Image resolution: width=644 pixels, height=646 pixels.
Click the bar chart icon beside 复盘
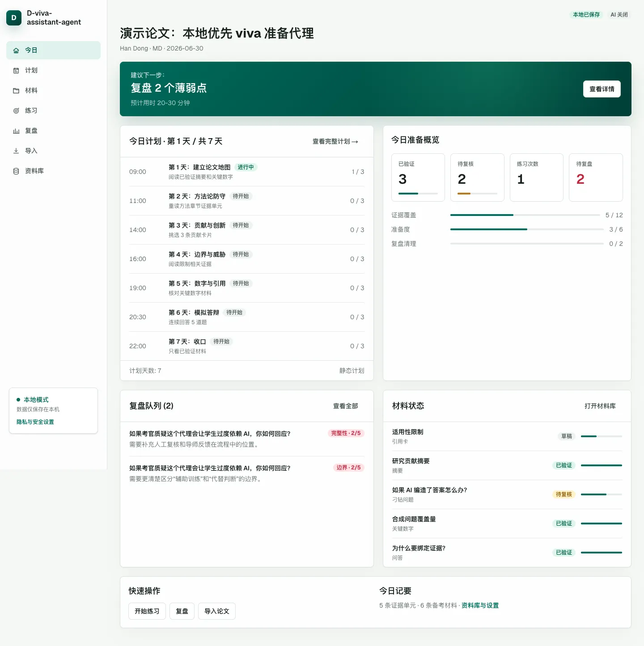(16, 131)
